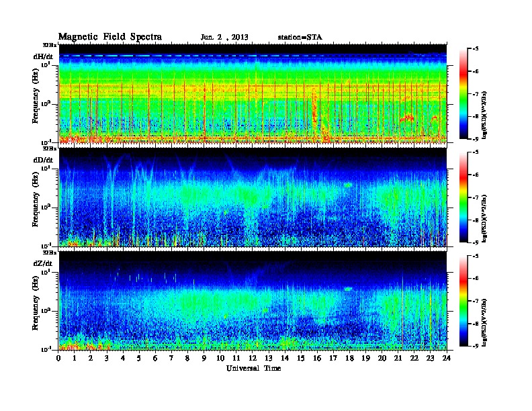Click the -9 tick on dH/dt color bar
This screenshot has height=411, width=532.
(x=476, y=139)
